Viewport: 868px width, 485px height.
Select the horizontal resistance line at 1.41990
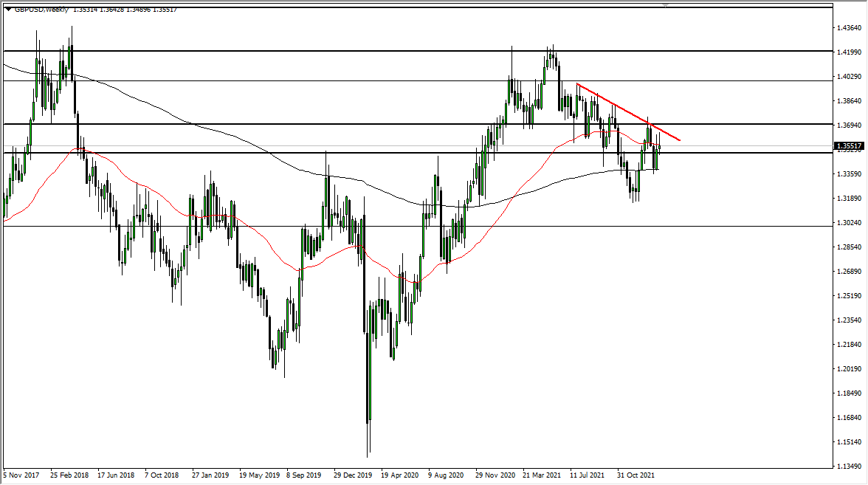(332, 50)
